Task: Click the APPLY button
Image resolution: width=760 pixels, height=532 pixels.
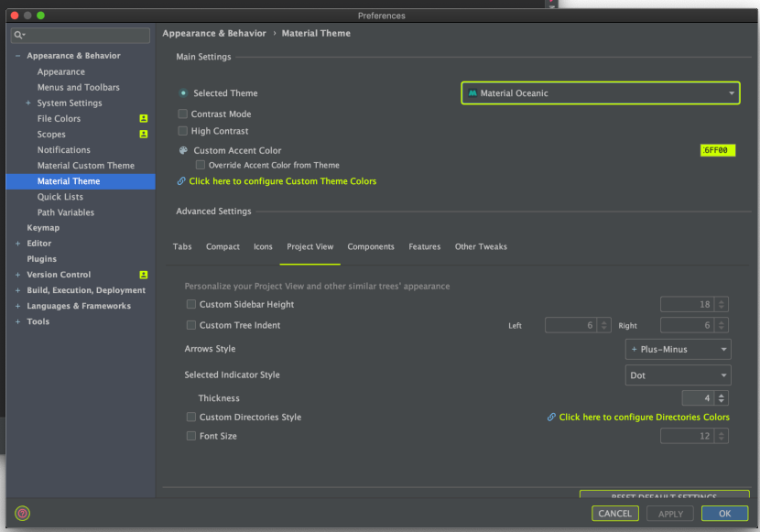Action: click(670, 514)
